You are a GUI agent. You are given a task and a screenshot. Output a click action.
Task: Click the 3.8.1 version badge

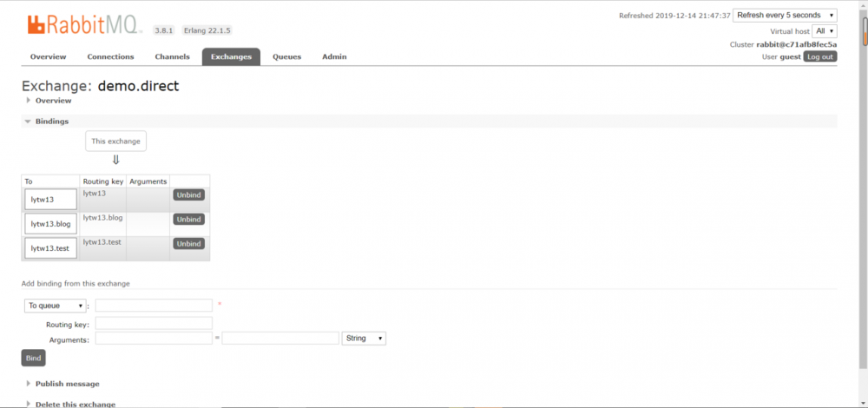pos(164,30)
